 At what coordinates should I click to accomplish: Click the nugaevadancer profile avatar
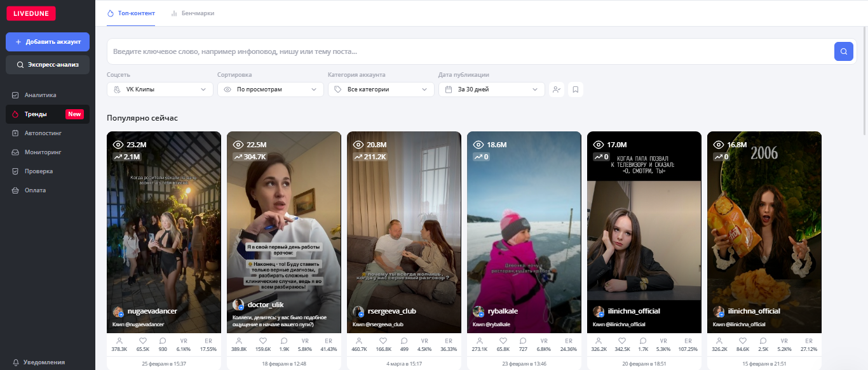(118, 312)
